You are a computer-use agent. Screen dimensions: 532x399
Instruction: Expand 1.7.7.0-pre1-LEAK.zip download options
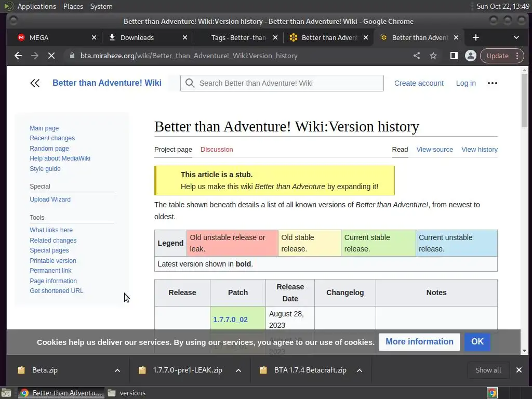(x=238, y=370)
